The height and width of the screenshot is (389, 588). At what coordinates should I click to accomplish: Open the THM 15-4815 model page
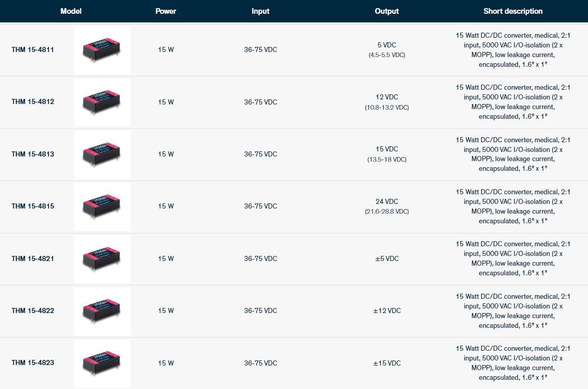click(x=33, y=206)
